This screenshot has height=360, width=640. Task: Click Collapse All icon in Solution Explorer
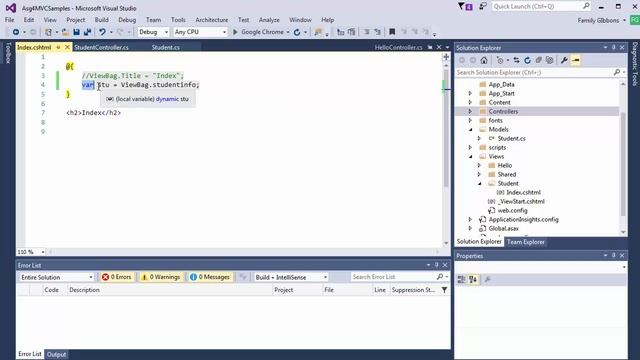point(538,60)
